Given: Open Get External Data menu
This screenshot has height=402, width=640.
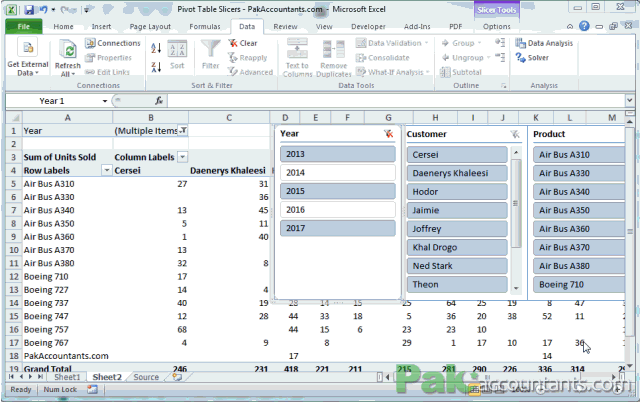Looking at the screenshot, I should click(x=28, y=57).
